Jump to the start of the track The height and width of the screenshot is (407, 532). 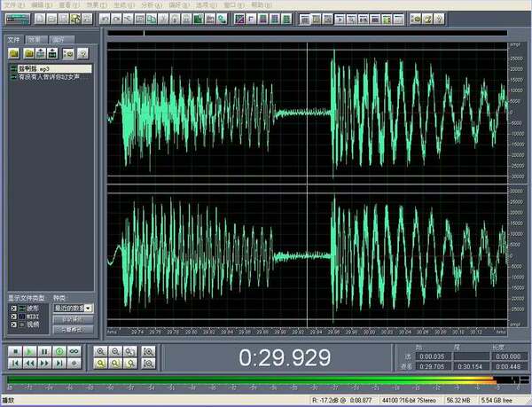(x=14, y=364)
